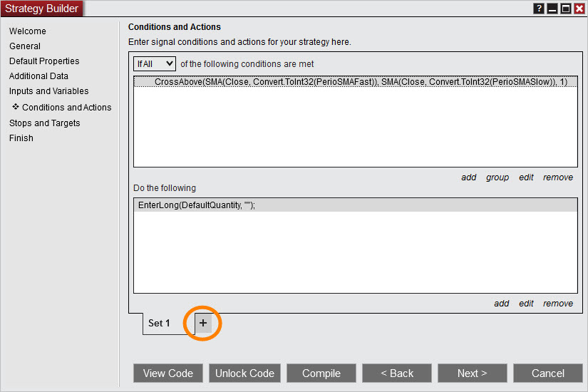The width and height of the screenshot is (588, 392).
Task: Select the CrossAbove SMA condition row
Action: (x=356, y=82)
